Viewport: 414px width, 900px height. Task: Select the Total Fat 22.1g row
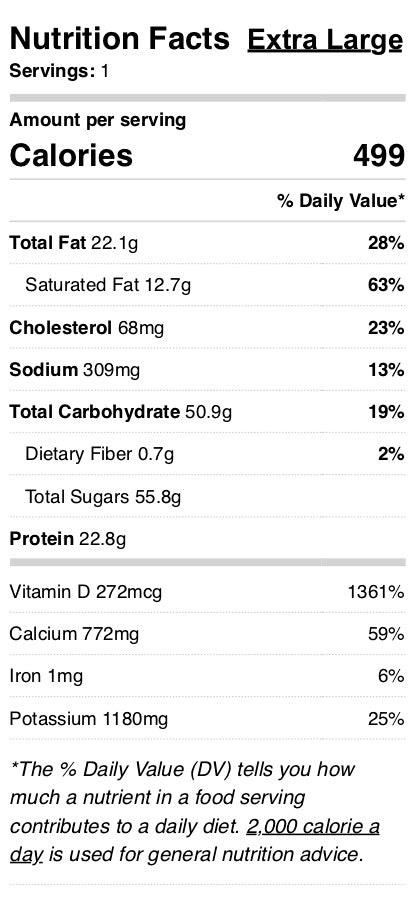pos(207,243)
